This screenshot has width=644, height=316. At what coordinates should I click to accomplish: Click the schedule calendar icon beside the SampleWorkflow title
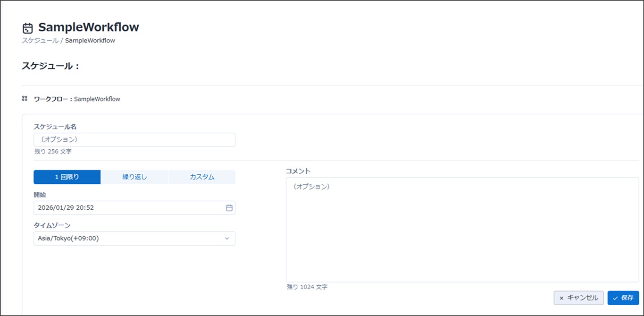point(28,28)
